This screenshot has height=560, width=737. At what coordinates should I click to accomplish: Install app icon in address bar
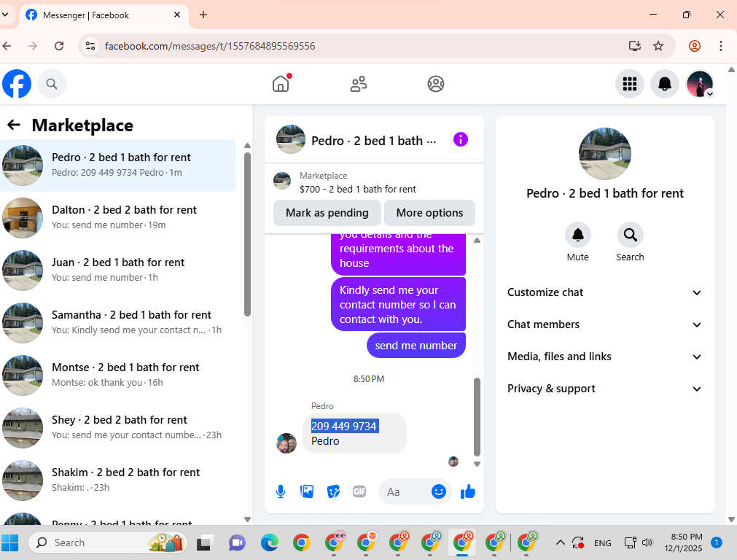pos(635,46)
